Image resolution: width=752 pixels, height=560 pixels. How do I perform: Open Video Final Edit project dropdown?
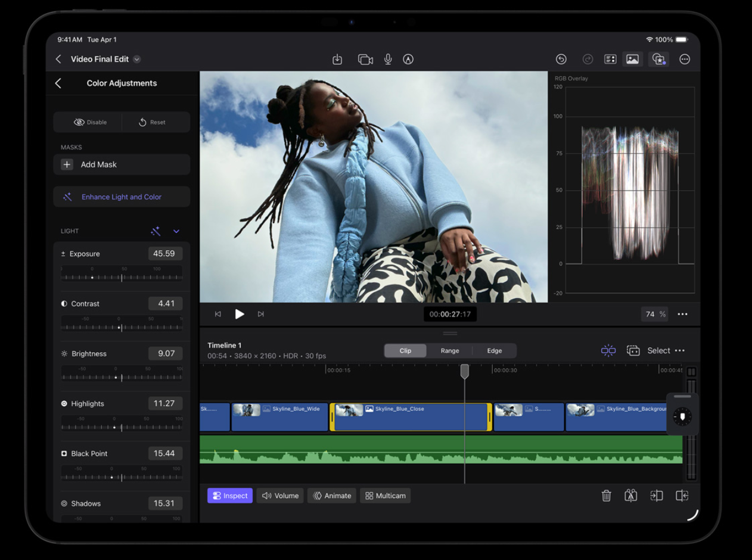pyautogui.click(x=137, y=59)
